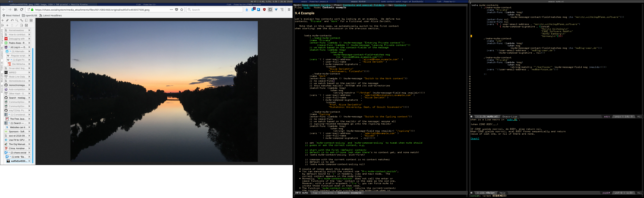Click the '[back]' link in Help buffer
Viewport: 644px width, 198px height.
475,139
